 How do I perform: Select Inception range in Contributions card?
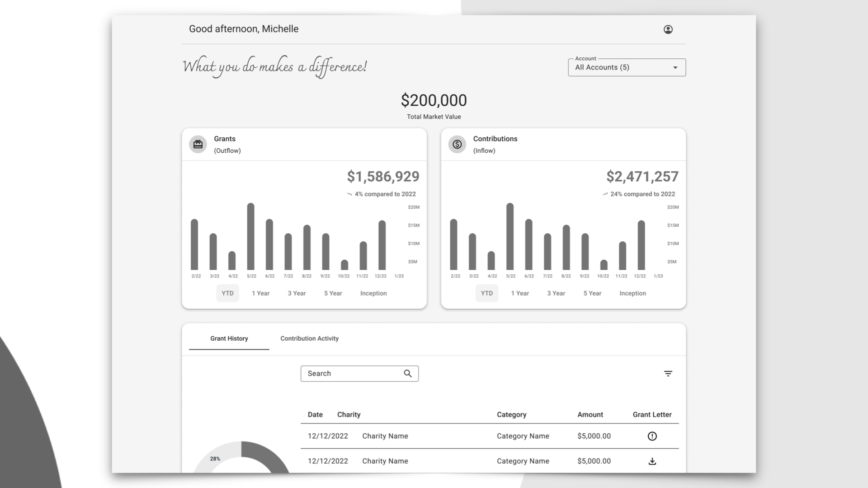pos(632,293)
